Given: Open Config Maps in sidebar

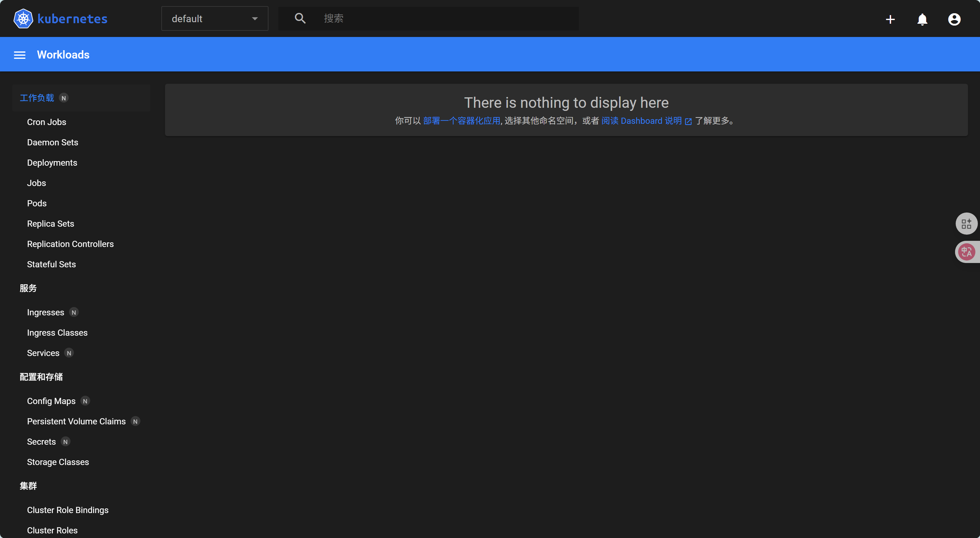Looking at the screenshot, I should point(51,401).
